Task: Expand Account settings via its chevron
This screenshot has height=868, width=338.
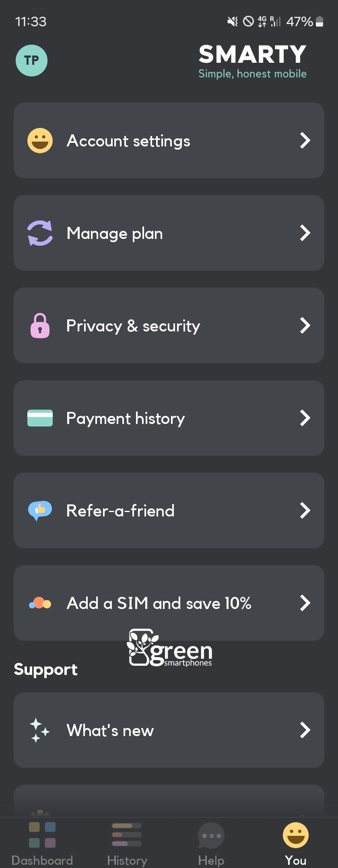Action: point(305,140)
